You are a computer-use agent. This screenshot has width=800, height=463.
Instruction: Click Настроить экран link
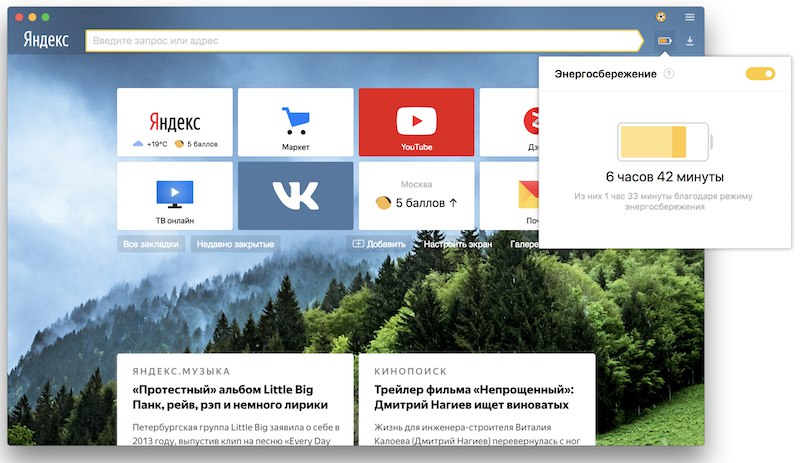(458, 244)
